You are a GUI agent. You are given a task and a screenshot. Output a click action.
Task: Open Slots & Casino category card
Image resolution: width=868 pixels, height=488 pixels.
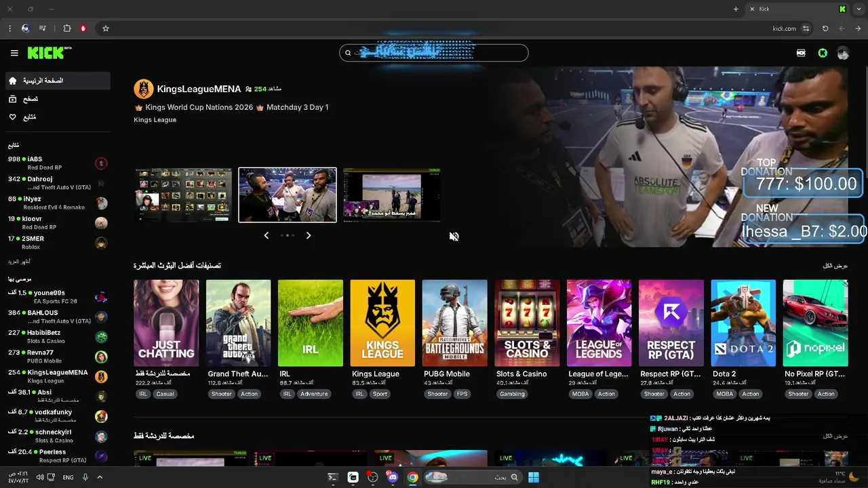click(x=527, y=323)
